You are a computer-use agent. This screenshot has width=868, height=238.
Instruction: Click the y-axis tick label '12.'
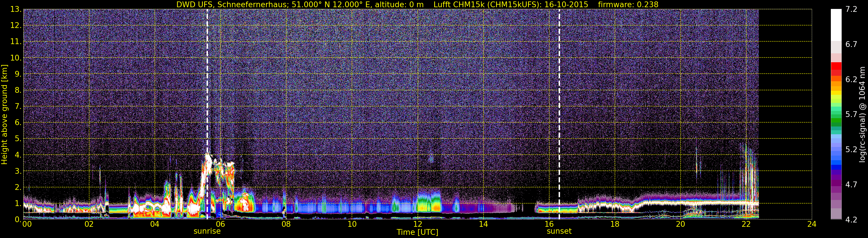pos(16,26)
